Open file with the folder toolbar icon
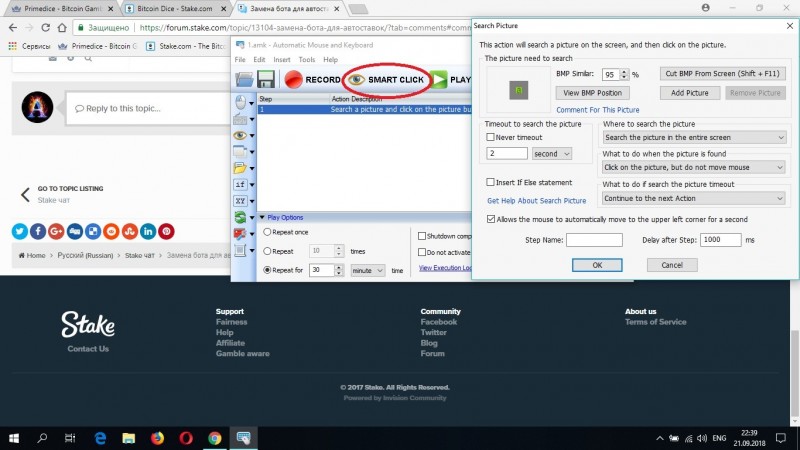Screen dimensions: 800x450 (244, 80)
